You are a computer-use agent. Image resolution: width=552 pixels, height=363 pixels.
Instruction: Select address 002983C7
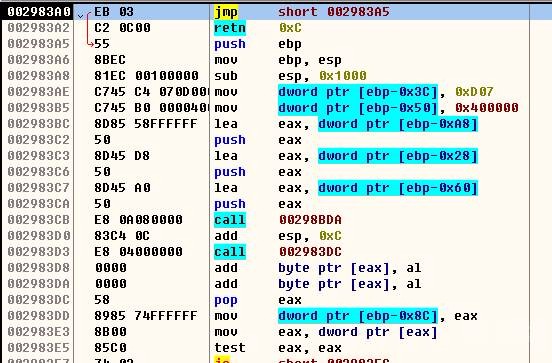(x=39, y=188)
